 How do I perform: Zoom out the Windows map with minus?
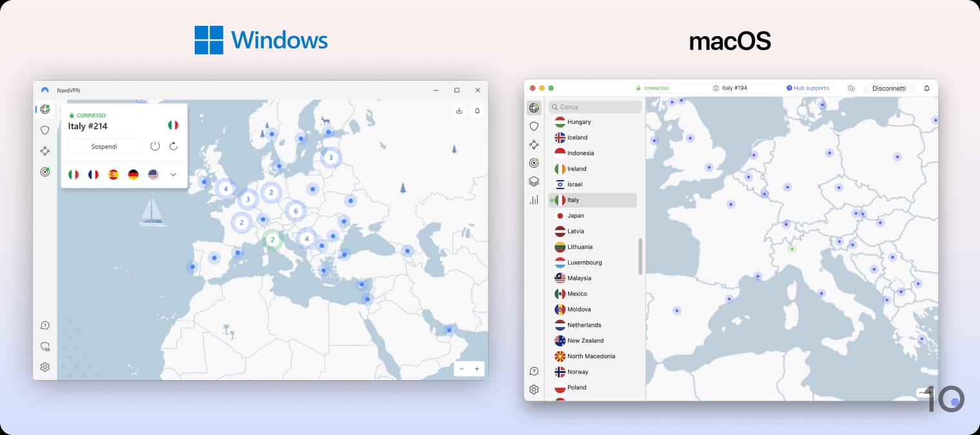coord(462,369)
